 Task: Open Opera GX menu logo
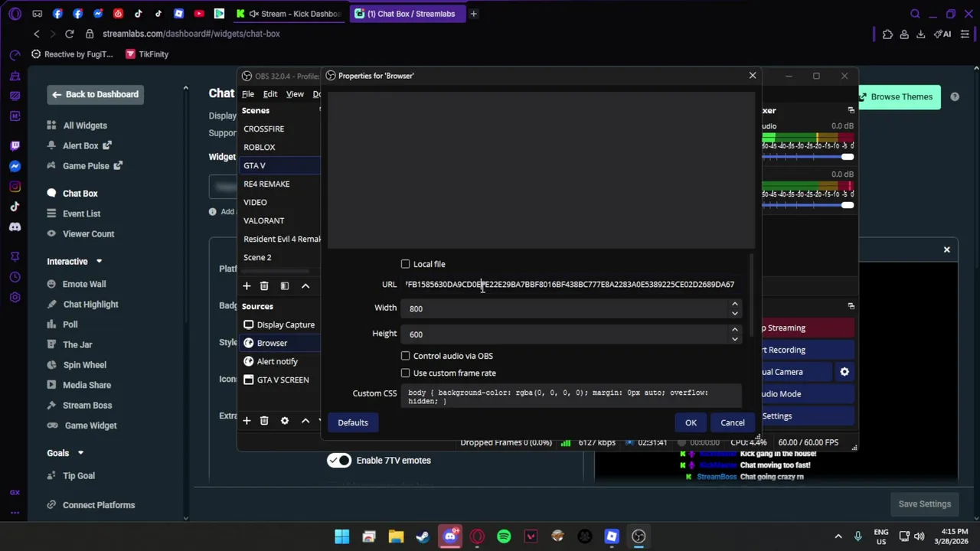pos(15,14)
